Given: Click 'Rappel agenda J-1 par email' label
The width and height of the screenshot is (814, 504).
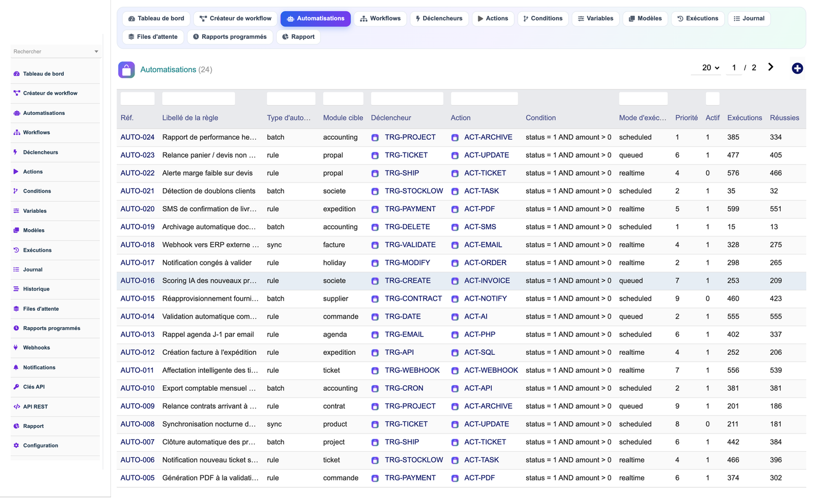Looking at the screenshot, I should pos(208,335).
